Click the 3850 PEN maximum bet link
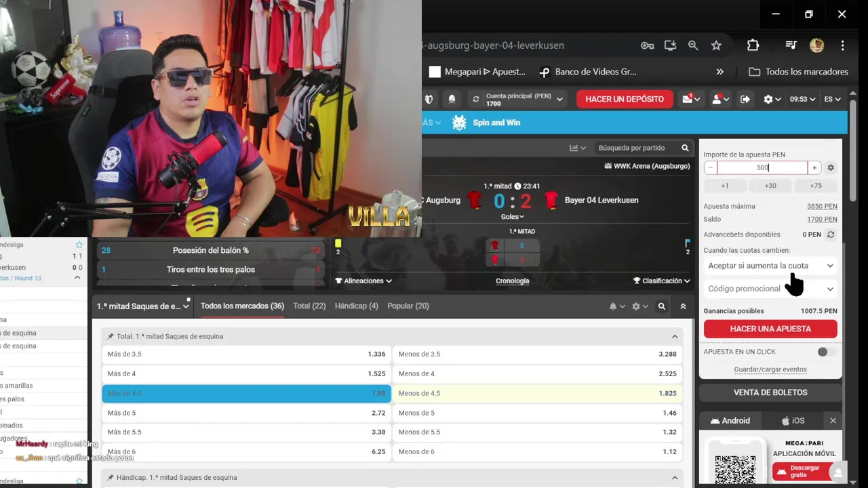This screenshot has width=868, height=488. pyautogui.click(x=822, y=206)
